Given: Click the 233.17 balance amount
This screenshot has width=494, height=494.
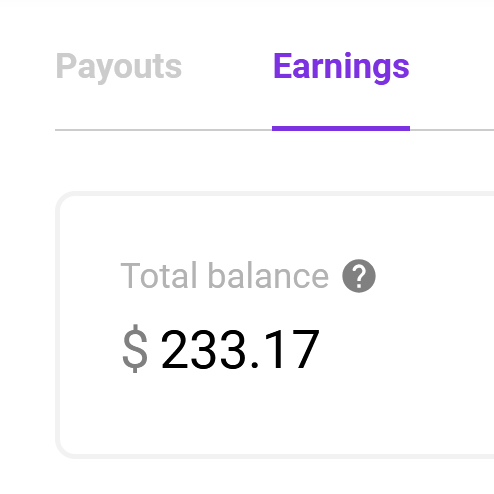Looking at the screenshot, I should [x=240, y=349].
